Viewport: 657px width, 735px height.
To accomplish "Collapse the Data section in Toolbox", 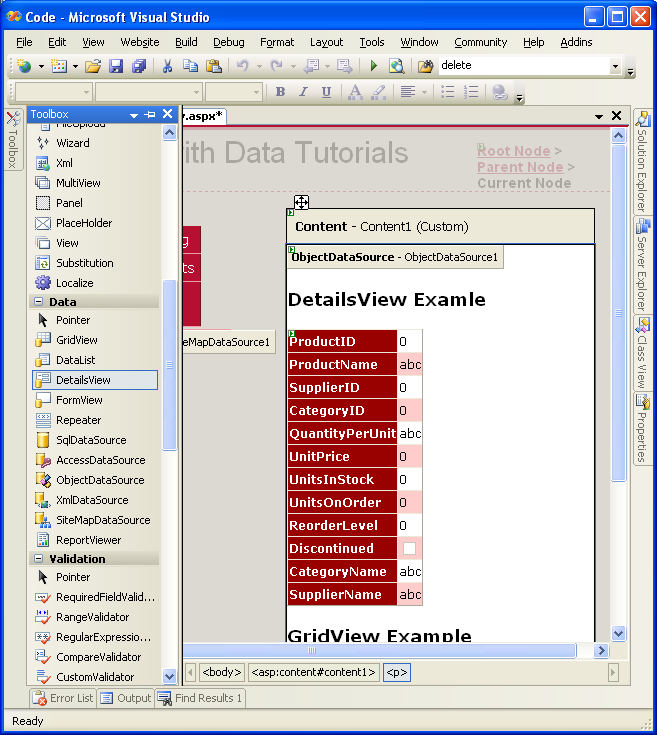I will tap(38, 301).
